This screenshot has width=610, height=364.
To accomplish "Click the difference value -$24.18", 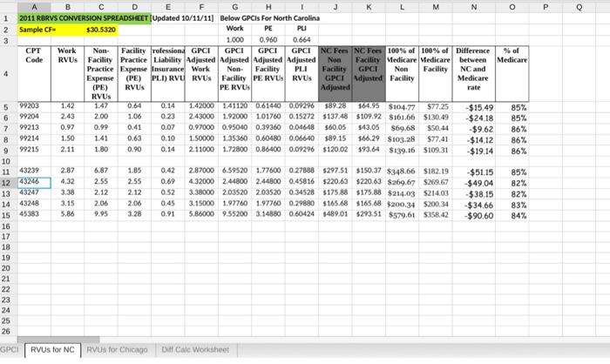I will [x=474, y=118].
